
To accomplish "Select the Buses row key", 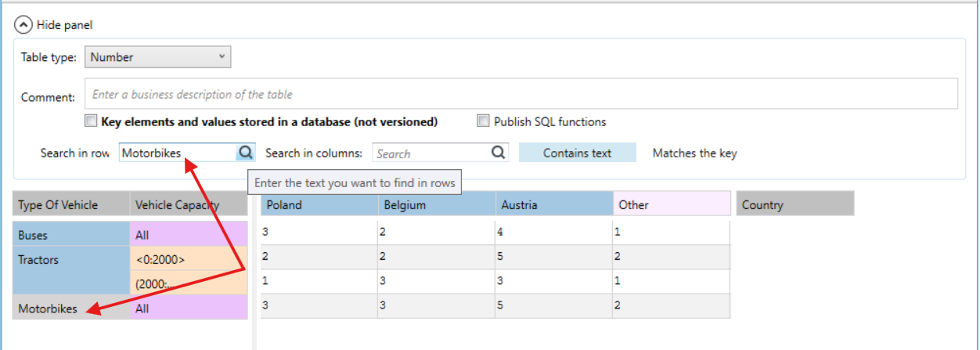I will pyautogui.click(x=71, y=234).
